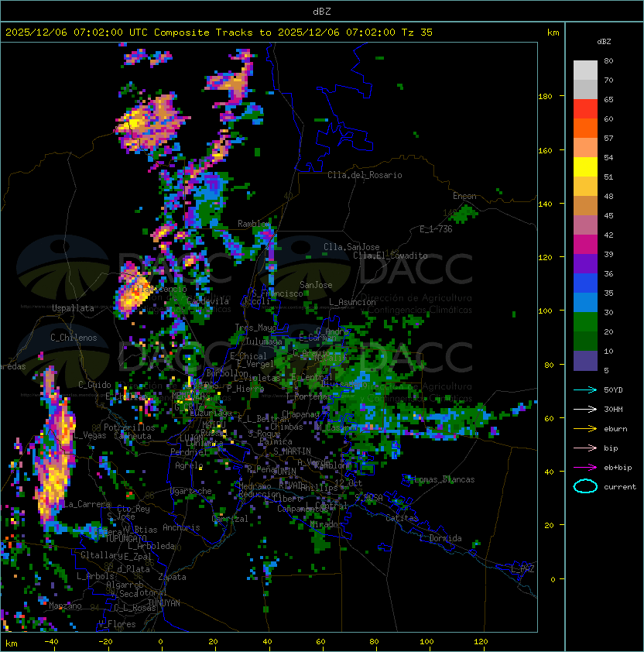The height and width of the screenshot is (652, 644).
Task: Click the 'Agrelo' place label
Action: [x=189, y=465]
